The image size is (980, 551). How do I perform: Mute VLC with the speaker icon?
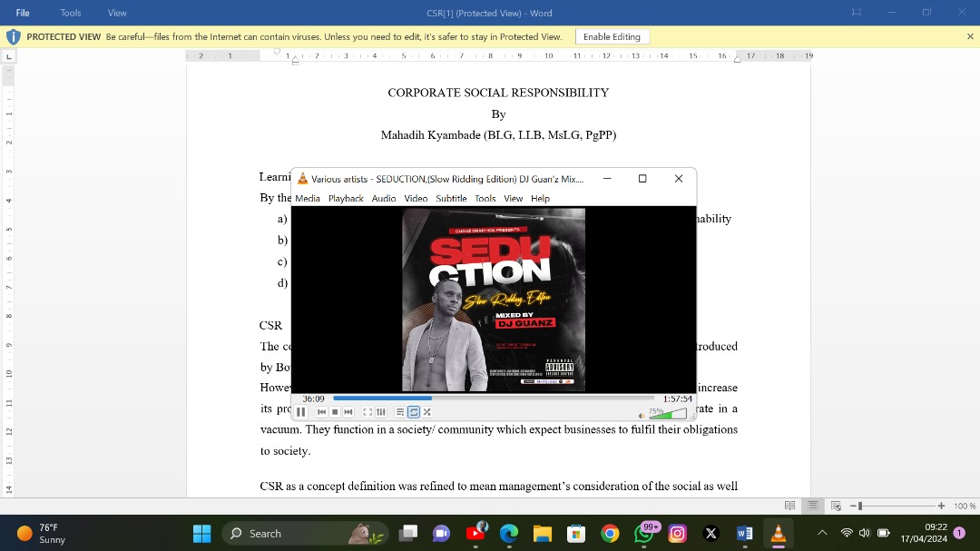642,415
